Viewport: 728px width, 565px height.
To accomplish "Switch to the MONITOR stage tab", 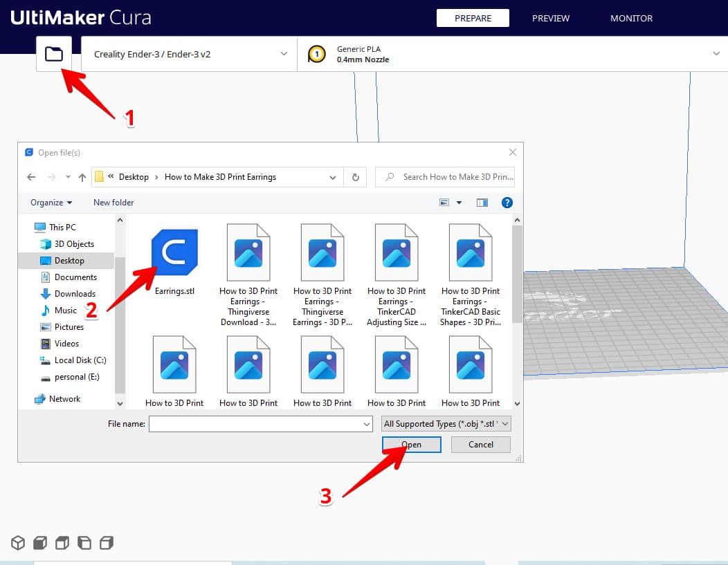I will pyautogui.click(x=631, y=18).
